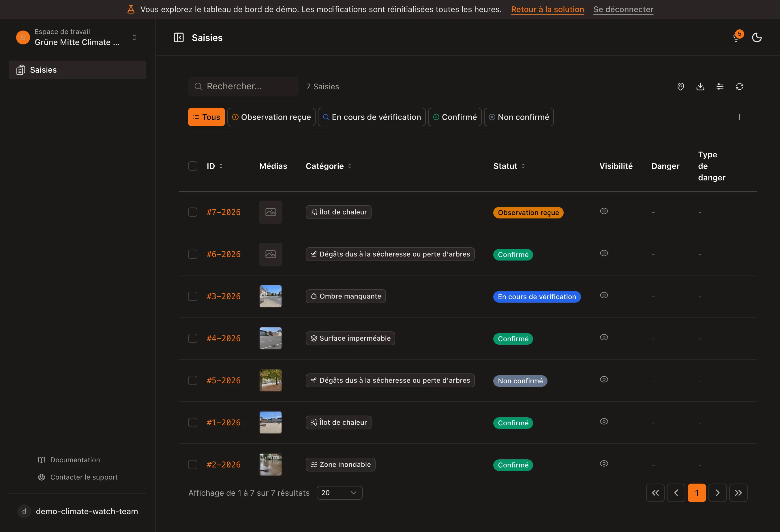This screenshot has width=780, height=532.
Task: Open filter settings sliders icon
Action: pos(720,86)
